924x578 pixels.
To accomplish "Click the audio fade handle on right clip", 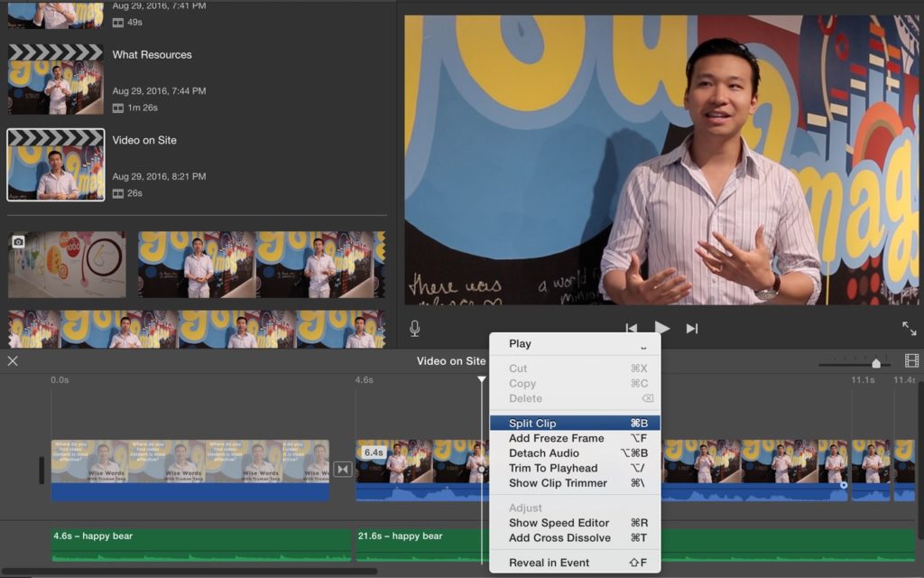I will (844, 485).
